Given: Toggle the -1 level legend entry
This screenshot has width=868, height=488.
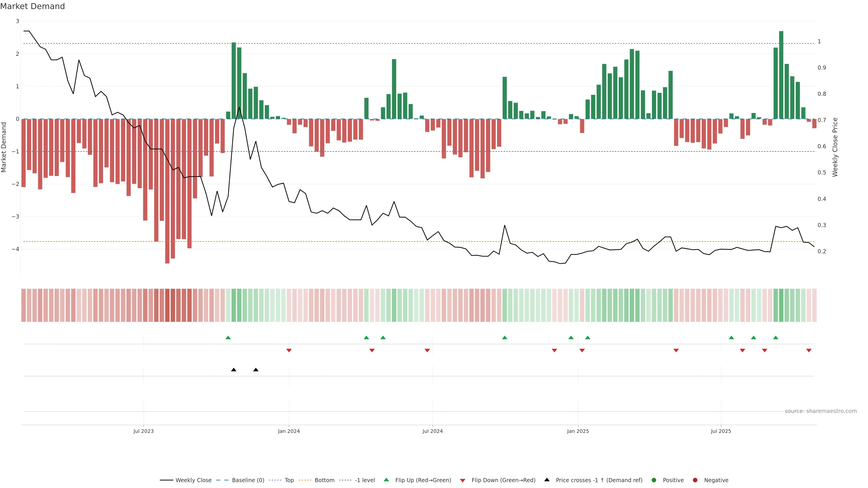Looking at the screenshot, I should (365, 480).
